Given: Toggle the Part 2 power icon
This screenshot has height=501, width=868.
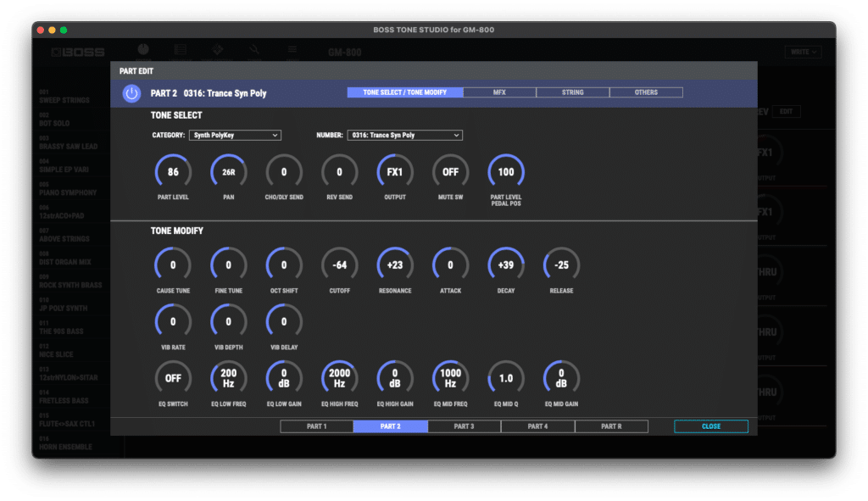Looking at the screenshot, I should point(131,93).
